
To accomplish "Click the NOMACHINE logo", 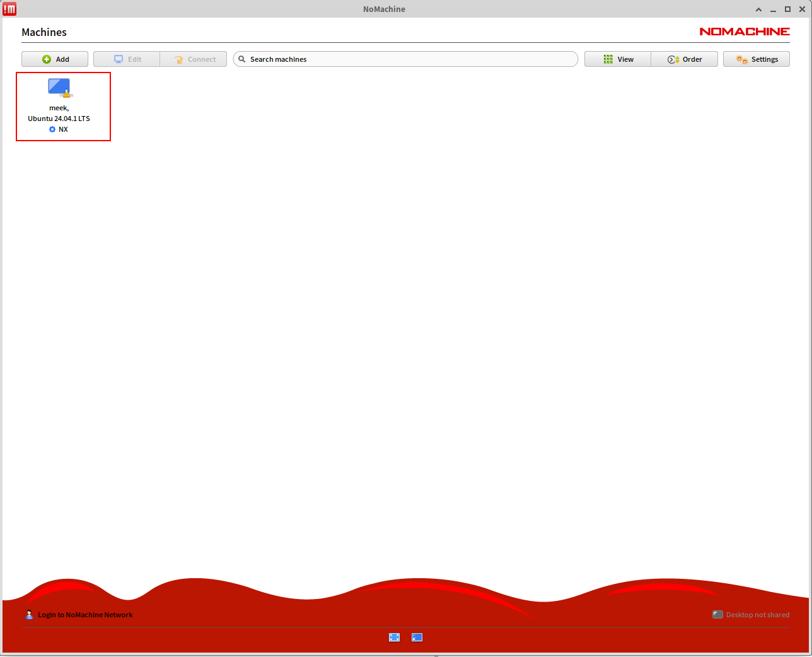I will tap(745, 32).
